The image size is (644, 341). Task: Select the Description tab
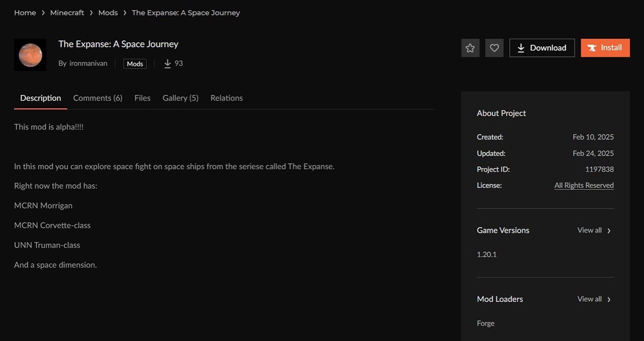[40, 98]
